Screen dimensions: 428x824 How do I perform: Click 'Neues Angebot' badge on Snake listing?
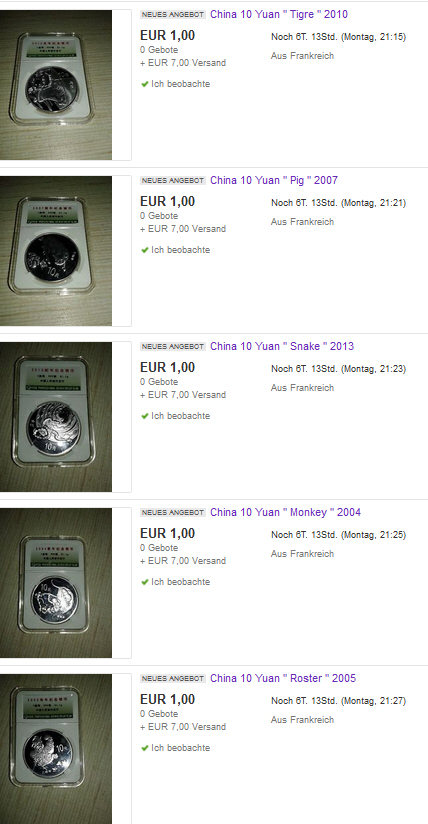pos(173,347)
